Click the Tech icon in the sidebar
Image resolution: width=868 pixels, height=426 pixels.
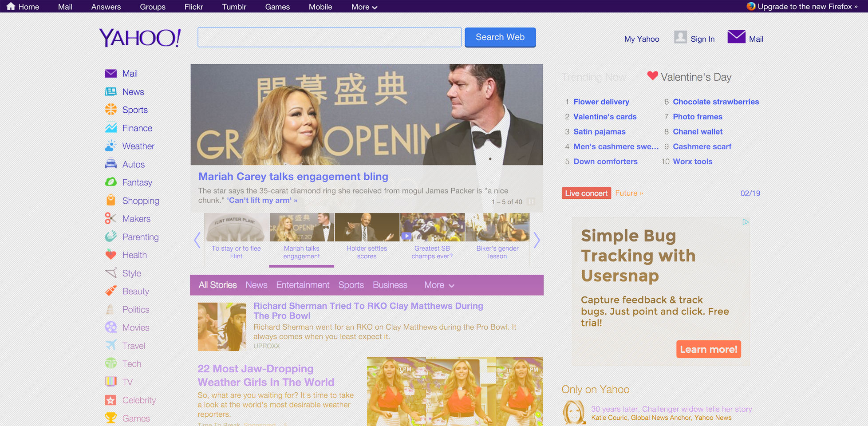[111, 363]
